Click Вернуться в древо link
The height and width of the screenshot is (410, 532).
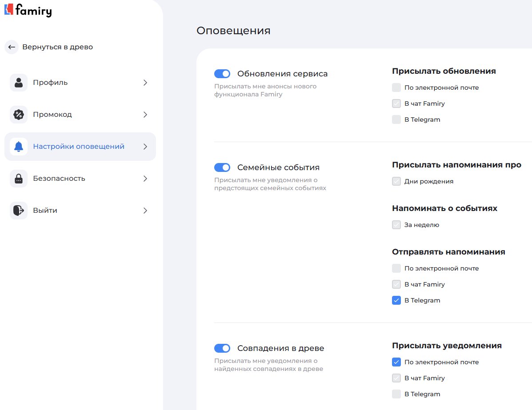point(57,47)
